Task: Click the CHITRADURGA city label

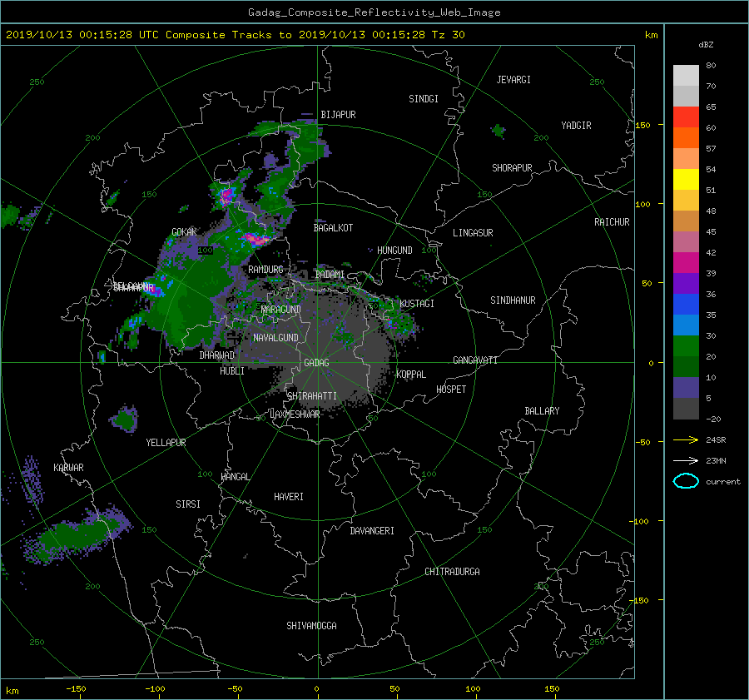Action: pos(452,572)
